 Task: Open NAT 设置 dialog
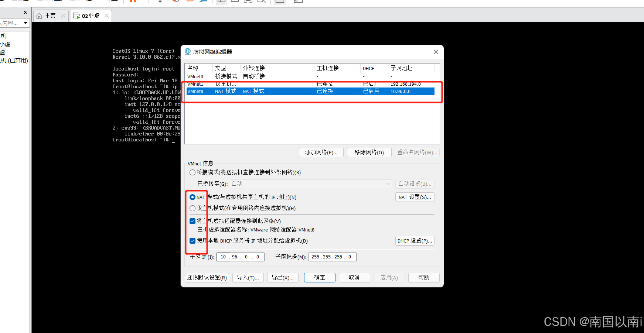[415, 198]
